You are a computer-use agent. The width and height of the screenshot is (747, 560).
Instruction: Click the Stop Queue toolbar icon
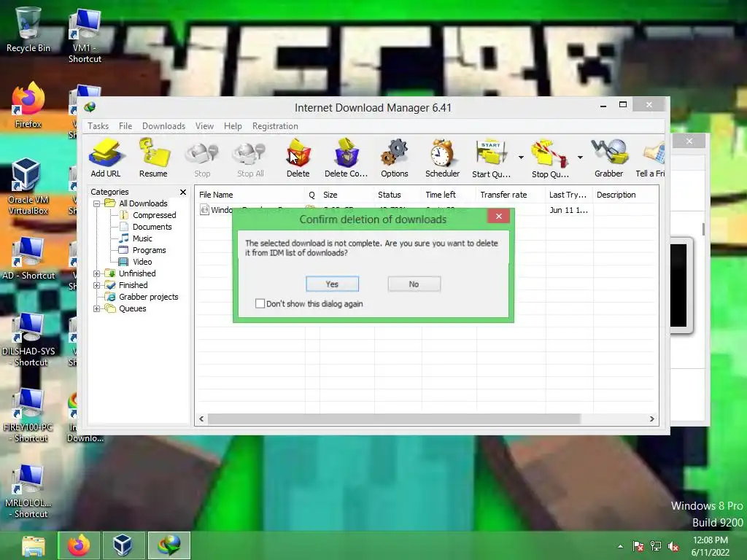pos(550,158)
